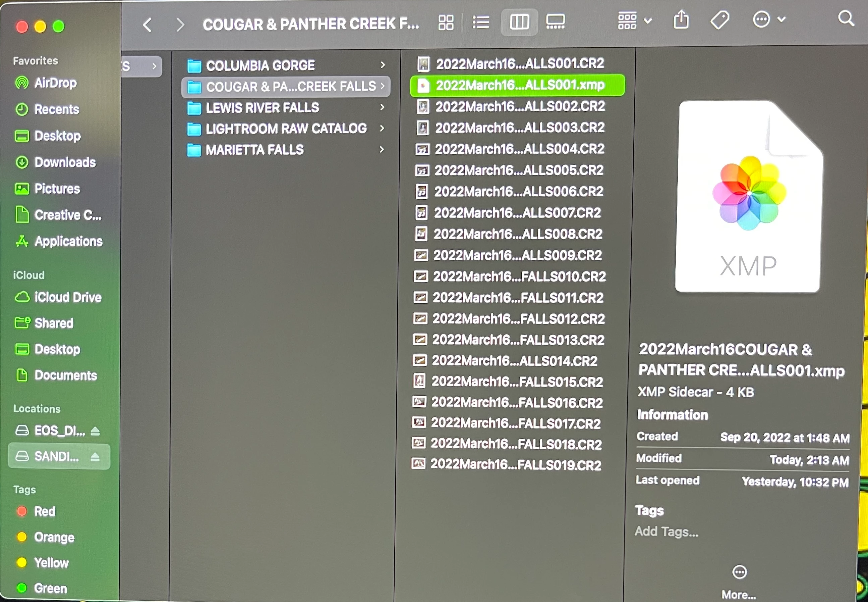Click the Share toolbar icon
The height and width of the screenshot is (602, 868).
(681, 20)
